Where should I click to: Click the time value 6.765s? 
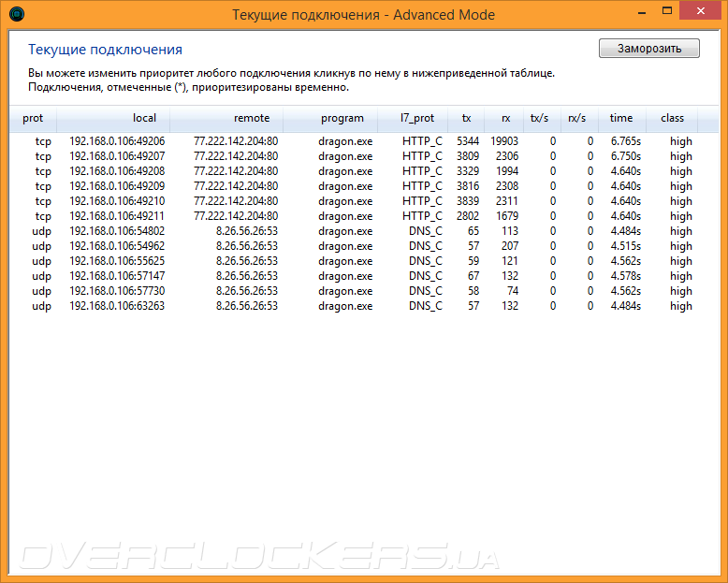coord(626,141)
